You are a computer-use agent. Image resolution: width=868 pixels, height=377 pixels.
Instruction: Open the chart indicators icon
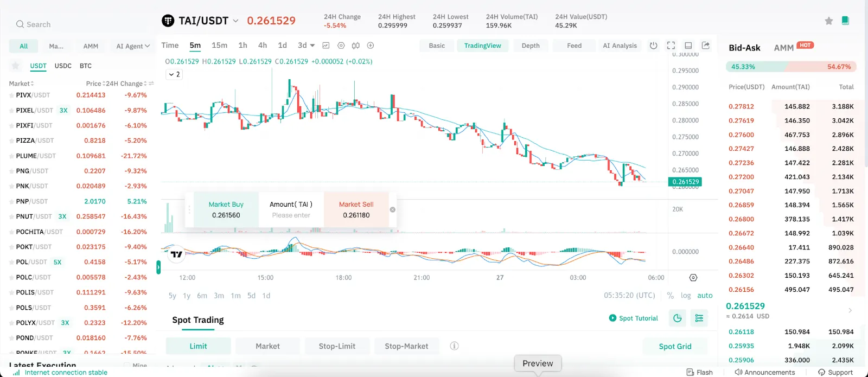(x=326, y=46)
